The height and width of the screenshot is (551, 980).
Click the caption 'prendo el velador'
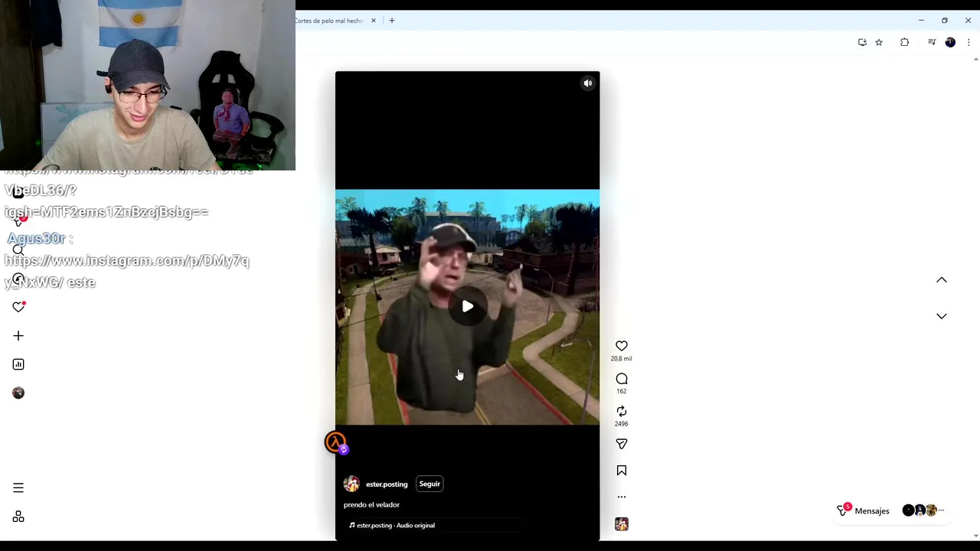point(371,505)
